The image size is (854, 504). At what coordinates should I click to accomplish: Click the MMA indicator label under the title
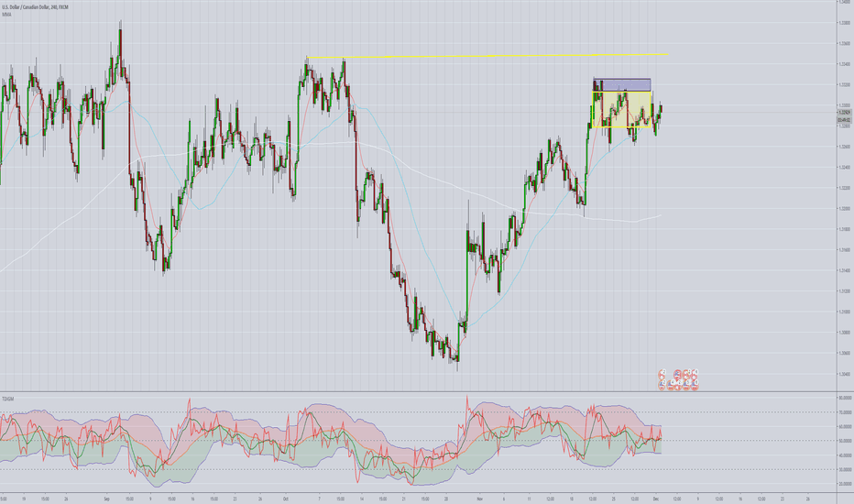point(6,14)
